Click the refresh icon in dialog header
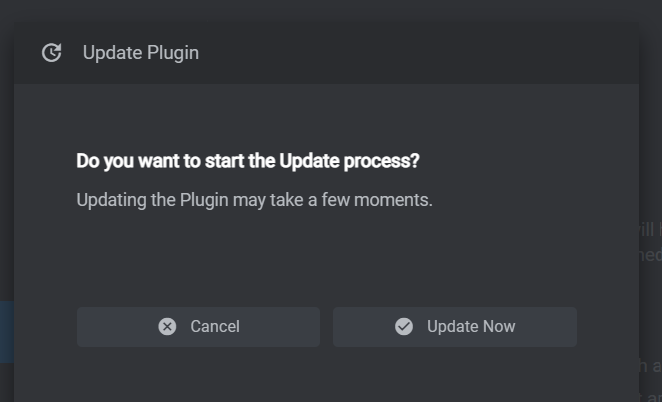Viewport: 662px width, 402px height. [52, 53]
